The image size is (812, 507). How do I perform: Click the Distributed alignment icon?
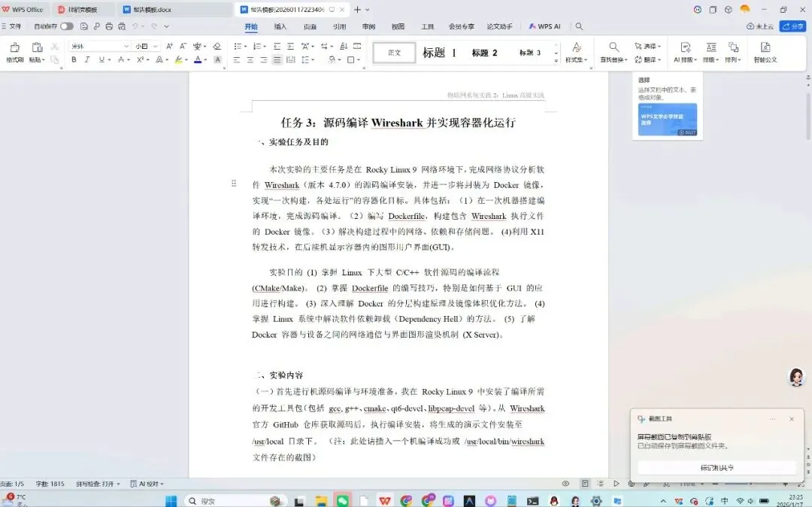290,59
